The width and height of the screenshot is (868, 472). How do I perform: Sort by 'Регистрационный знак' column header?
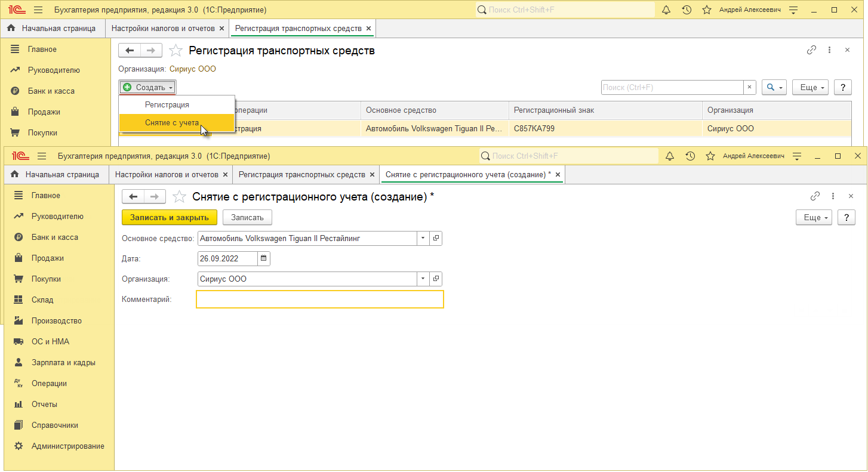pos(605,110)
